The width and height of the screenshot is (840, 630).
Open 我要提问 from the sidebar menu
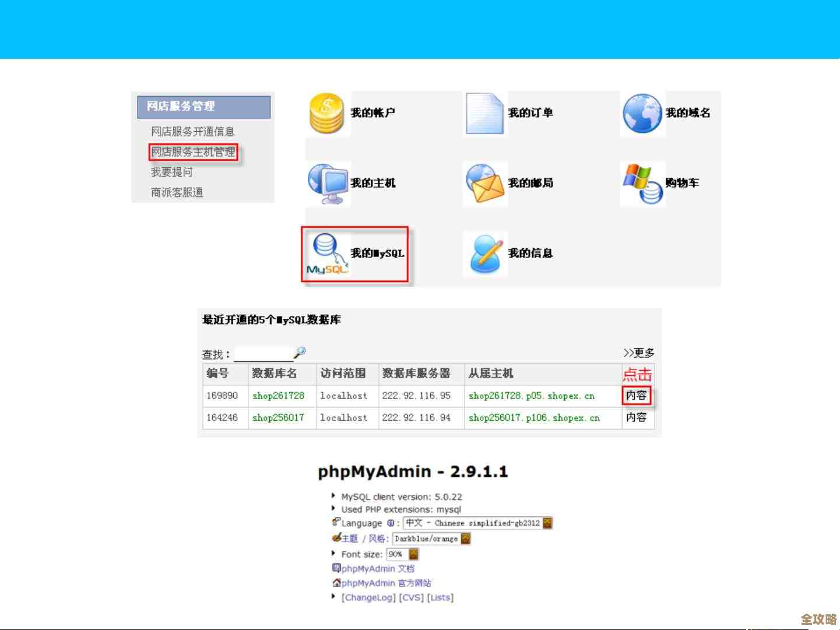tap(173, 171)
